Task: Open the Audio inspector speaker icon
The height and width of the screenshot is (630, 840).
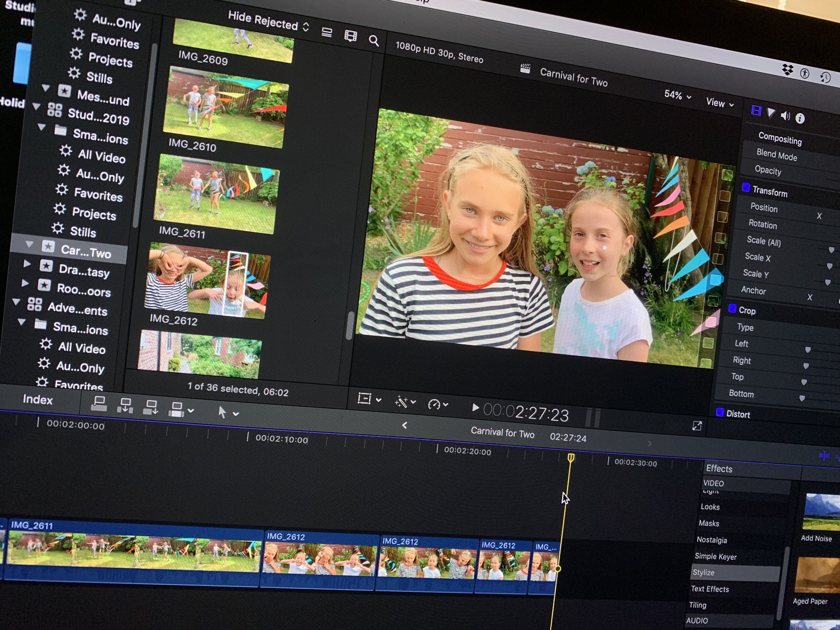Action: click(785, 116)
